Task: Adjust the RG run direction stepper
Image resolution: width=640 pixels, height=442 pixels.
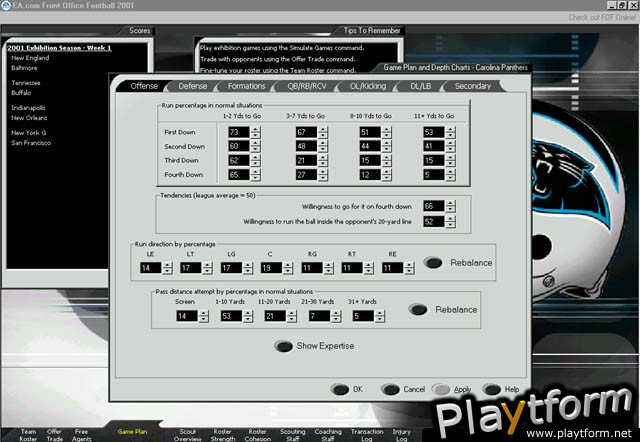Action: click(328, 268)
